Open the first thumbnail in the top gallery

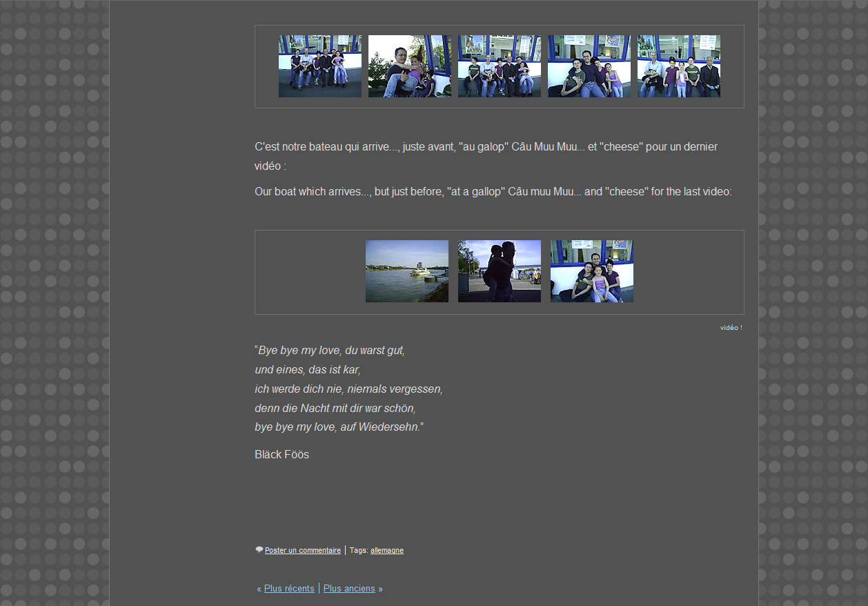pos(320,66)
